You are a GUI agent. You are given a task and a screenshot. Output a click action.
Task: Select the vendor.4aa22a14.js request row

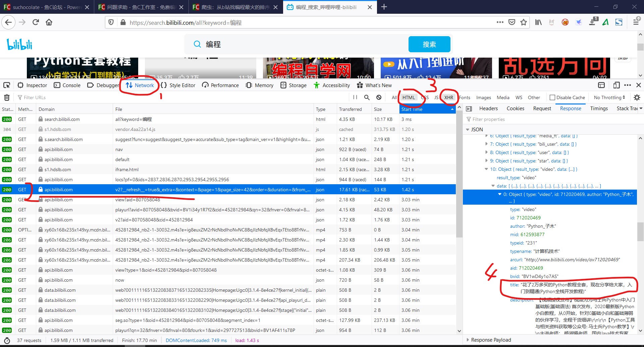tap(228, 129)
